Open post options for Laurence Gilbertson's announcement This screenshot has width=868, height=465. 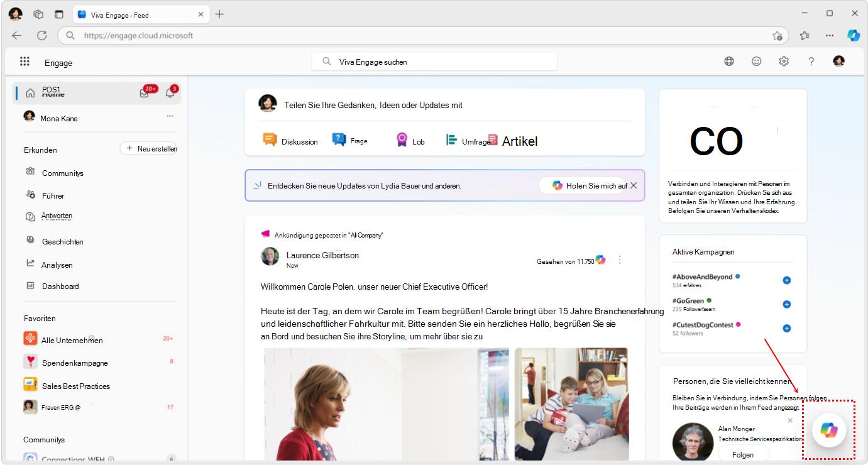pos(620,260)
